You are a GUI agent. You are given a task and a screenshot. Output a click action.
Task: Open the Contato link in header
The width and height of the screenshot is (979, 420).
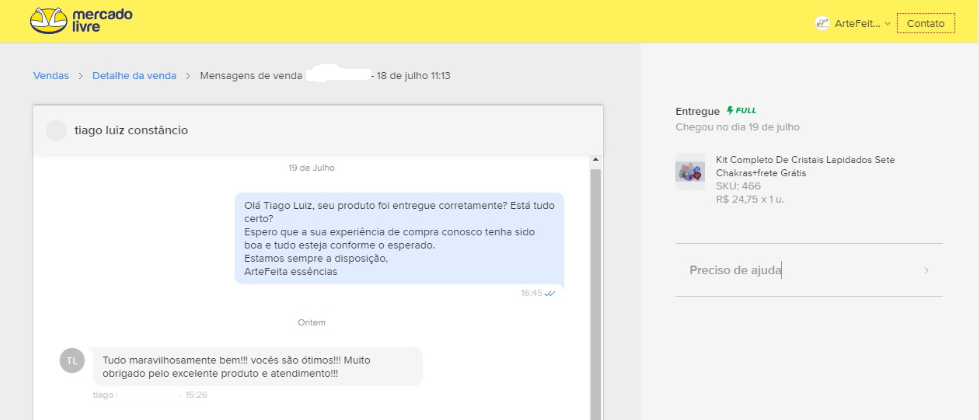coord(926,24)
